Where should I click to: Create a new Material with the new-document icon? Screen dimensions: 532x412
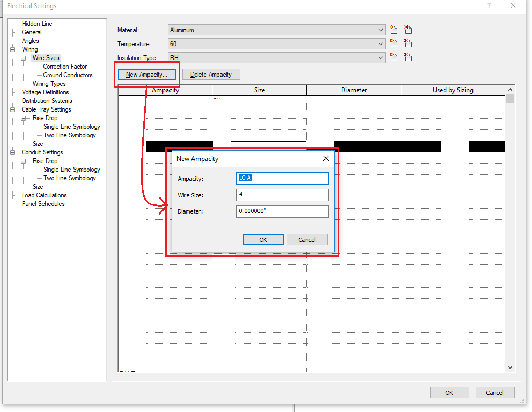394,30
